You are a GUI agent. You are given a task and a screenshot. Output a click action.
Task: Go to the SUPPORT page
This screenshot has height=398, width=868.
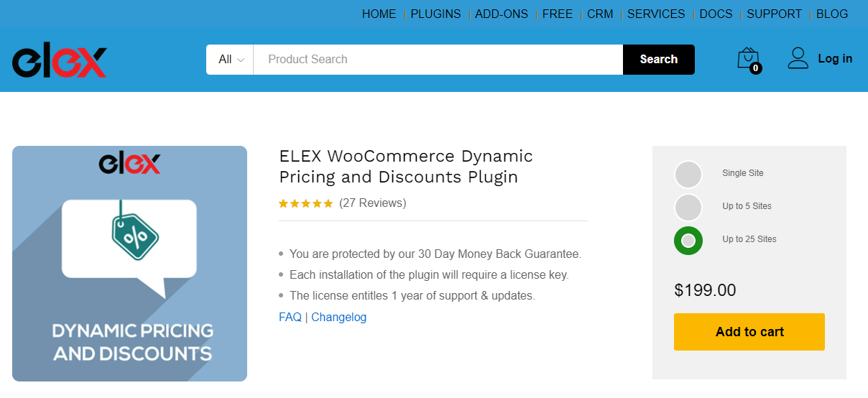pyautogui.click(x=774, y=14)
